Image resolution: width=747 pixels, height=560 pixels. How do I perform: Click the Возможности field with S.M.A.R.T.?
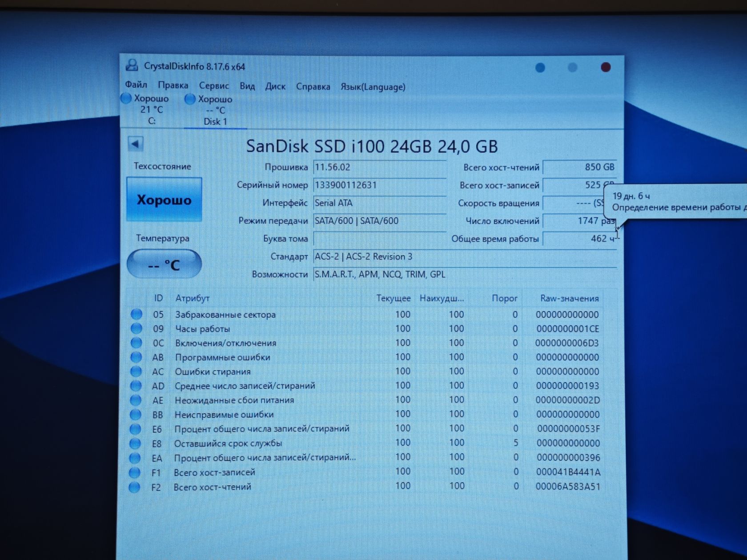click(x=465, y=274)
